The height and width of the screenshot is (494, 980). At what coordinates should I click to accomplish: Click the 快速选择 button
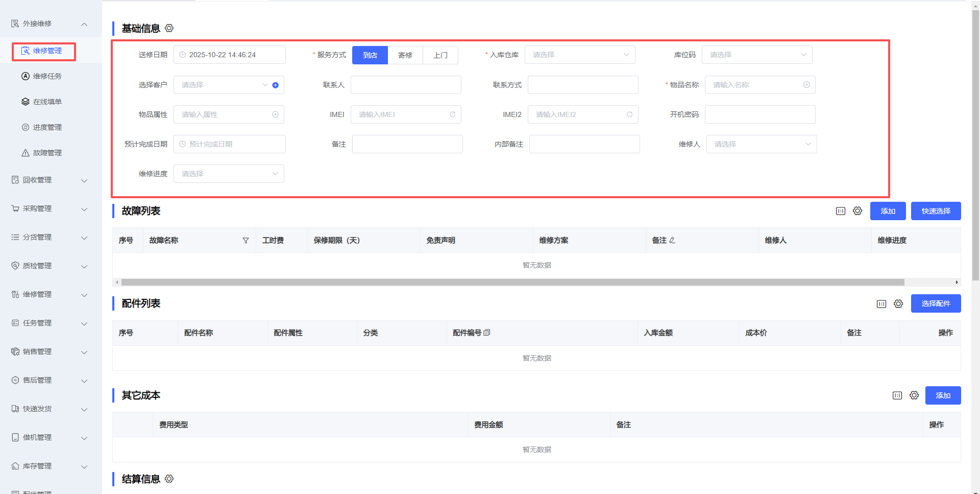(936, 211)
